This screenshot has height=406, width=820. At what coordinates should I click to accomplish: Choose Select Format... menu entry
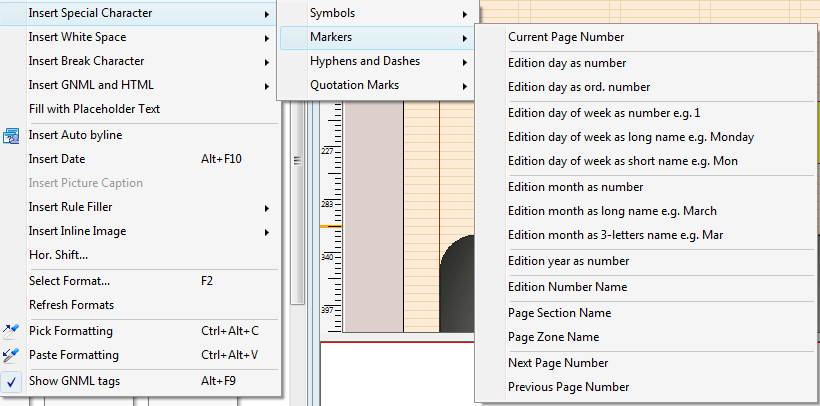pos(140,281)
